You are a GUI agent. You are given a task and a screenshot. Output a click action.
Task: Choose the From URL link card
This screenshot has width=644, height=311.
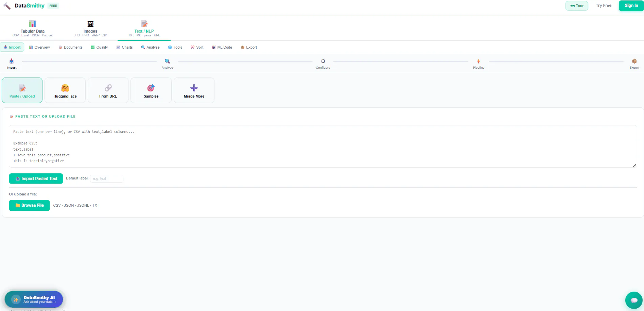[108, 90]
